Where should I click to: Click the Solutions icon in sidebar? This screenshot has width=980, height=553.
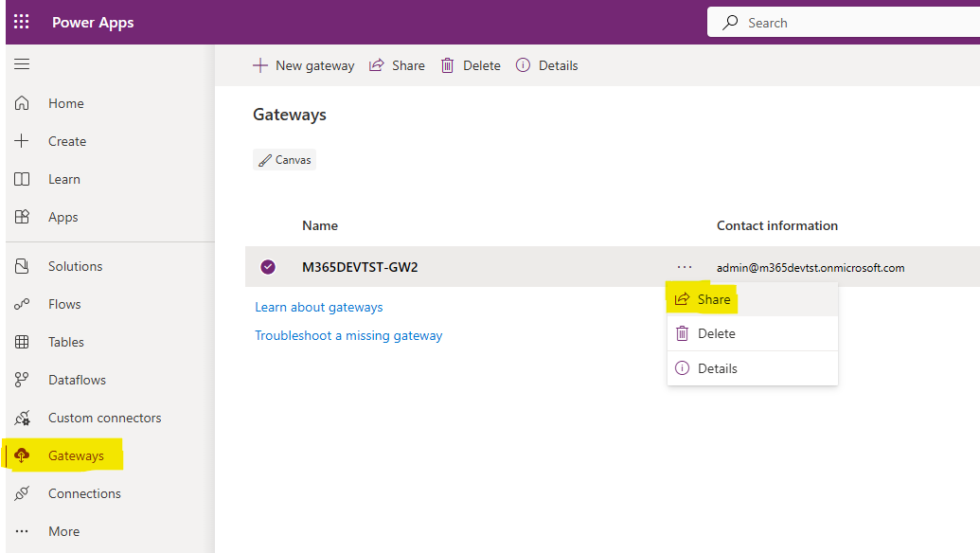(x=22, y=266)
